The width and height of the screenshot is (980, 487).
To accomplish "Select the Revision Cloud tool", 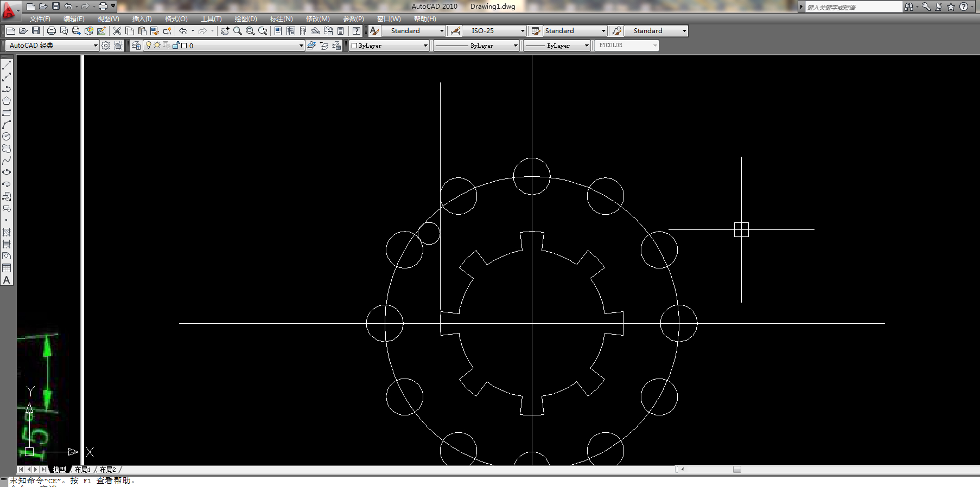I will (x=7, y=149).
